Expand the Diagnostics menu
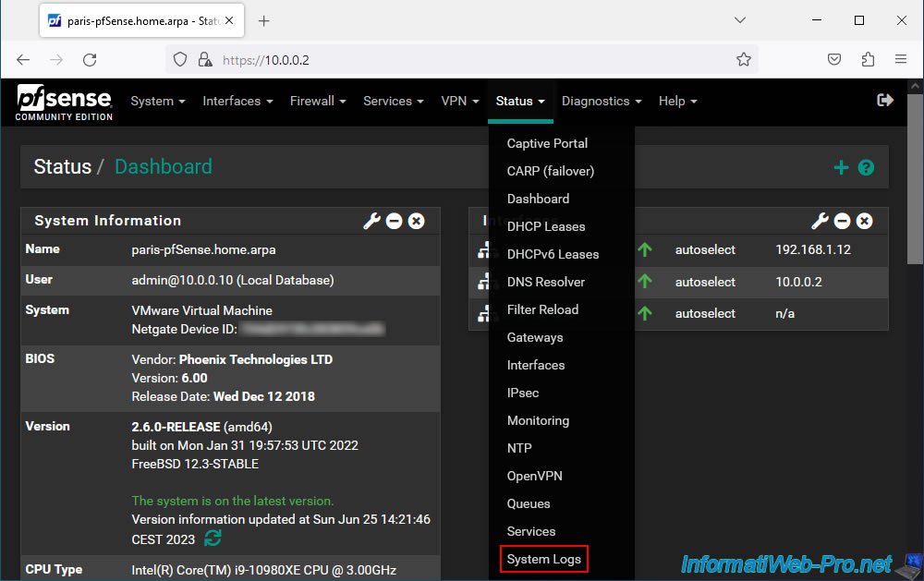 tap(602, 102)
